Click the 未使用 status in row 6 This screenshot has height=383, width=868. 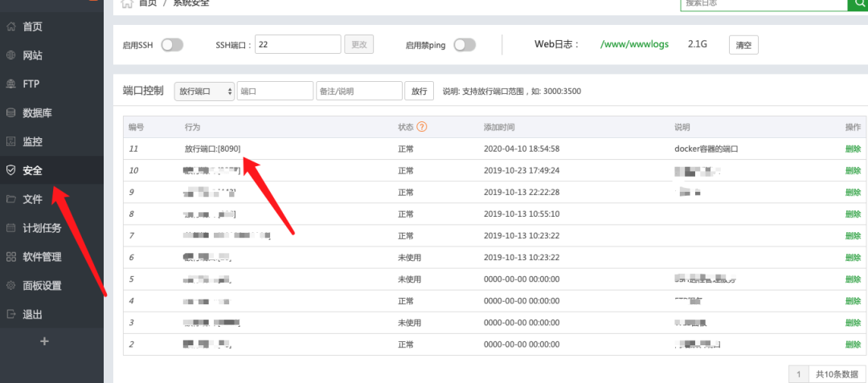(410, 258)
